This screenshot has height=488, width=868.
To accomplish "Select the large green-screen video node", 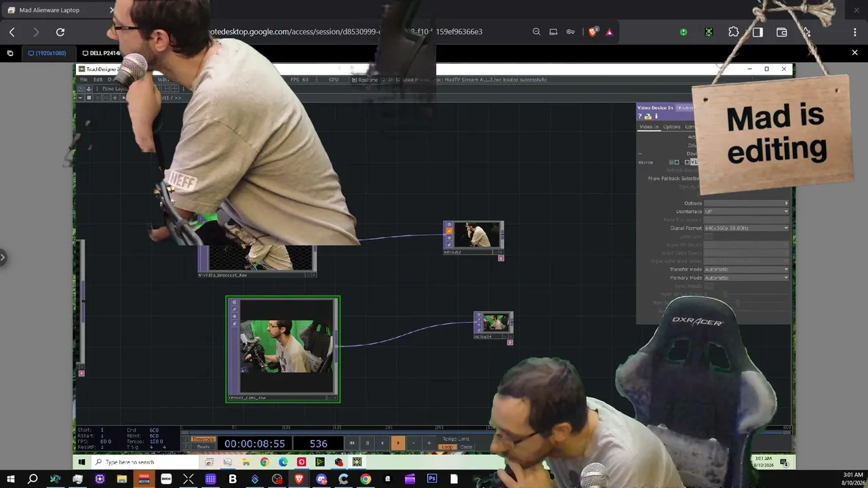I will coord(283,349).
